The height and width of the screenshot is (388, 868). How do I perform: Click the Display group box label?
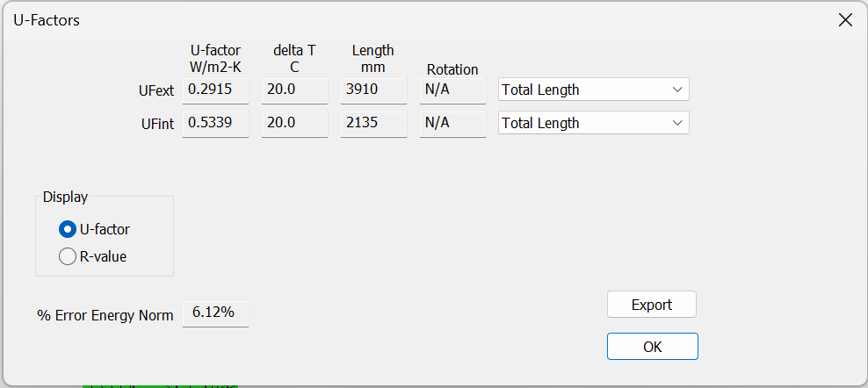tap(65, 197)
